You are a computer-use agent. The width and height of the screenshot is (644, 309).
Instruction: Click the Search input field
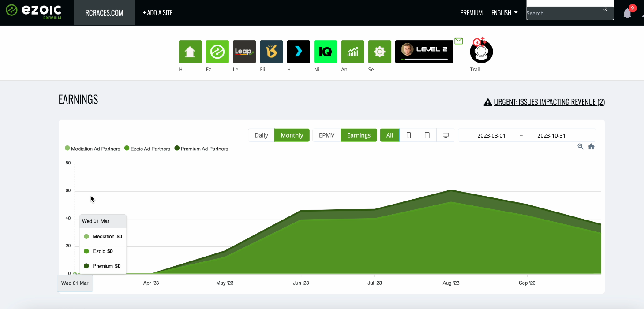570,13
